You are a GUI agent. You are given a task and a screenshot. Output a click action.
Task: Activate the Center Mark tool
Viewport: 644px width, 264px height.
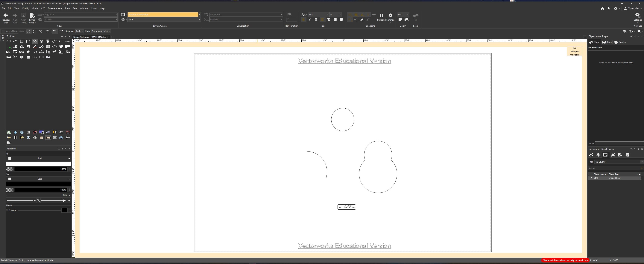tap(41, 41)
